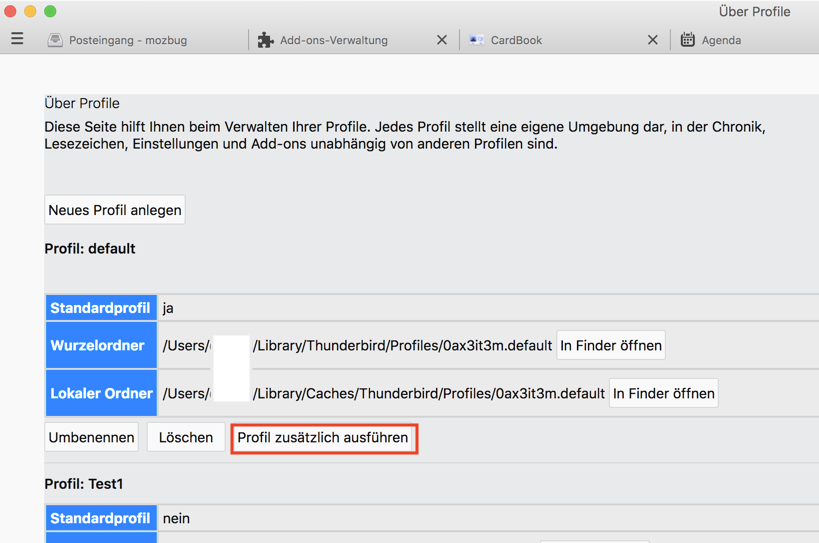The width and height of the screenshot is (819, 543).
Task: Close the Add-ons-Verwaltung tab
Action: point(442,40)
